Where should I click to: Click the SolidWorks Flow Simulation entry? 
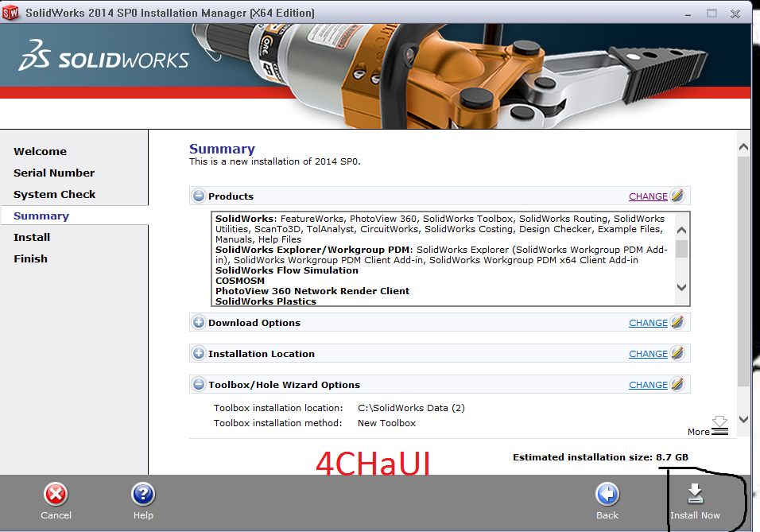pyautogui.click(x=287, y=270)
